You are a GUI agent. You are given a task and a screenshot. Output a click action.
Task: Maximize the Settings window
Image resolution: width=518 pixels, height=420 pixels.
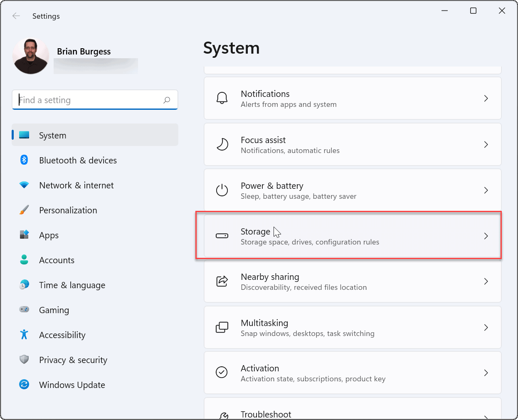point(473,11)
